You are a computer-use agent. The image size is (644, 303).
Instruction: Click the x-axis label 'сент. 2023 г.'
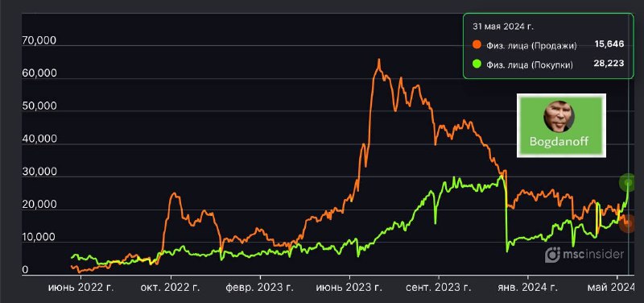pyautogui.click(x=438, y=287)
